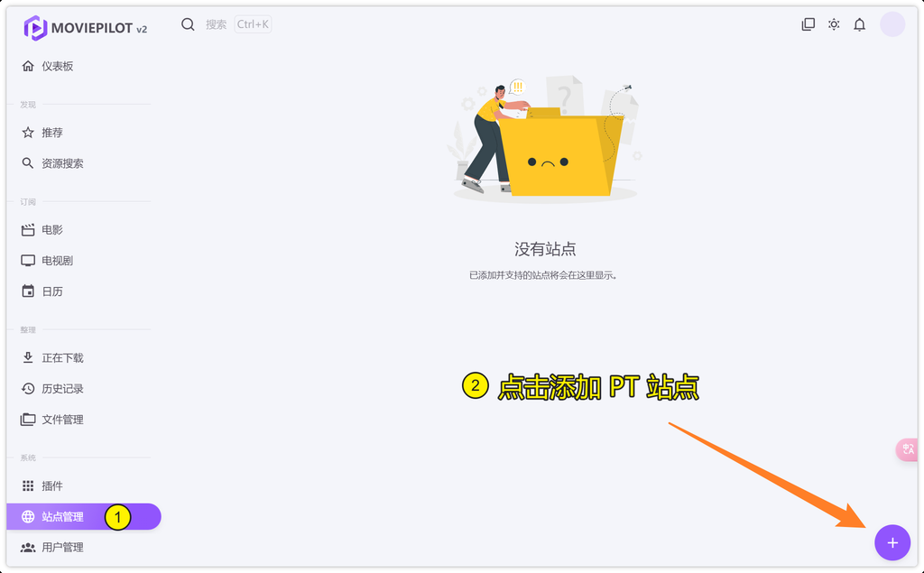Click the MoviePilot logo icon

point(35,28)
